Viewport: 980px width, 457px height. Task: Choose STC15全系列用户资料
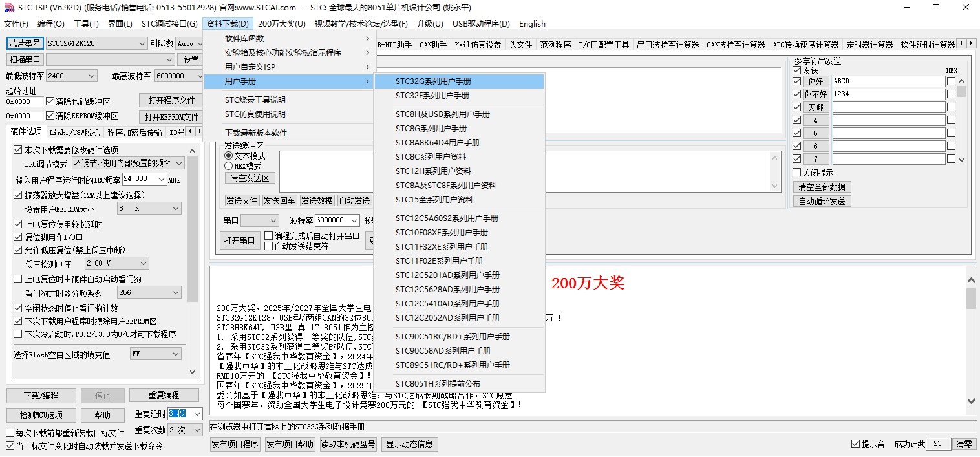coord(460,200)
